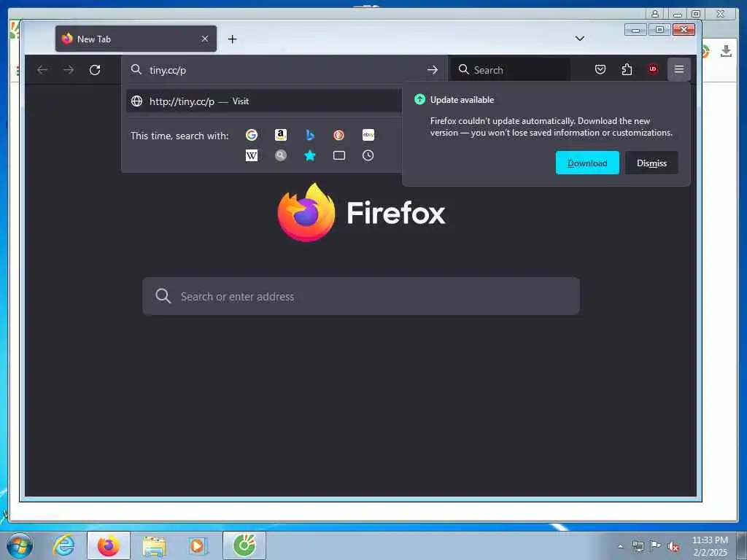The height and width of the screenshot is (560, 747).
Task: Search History using the clock icon
Action: pyautogui.click(x=368, y=155)
